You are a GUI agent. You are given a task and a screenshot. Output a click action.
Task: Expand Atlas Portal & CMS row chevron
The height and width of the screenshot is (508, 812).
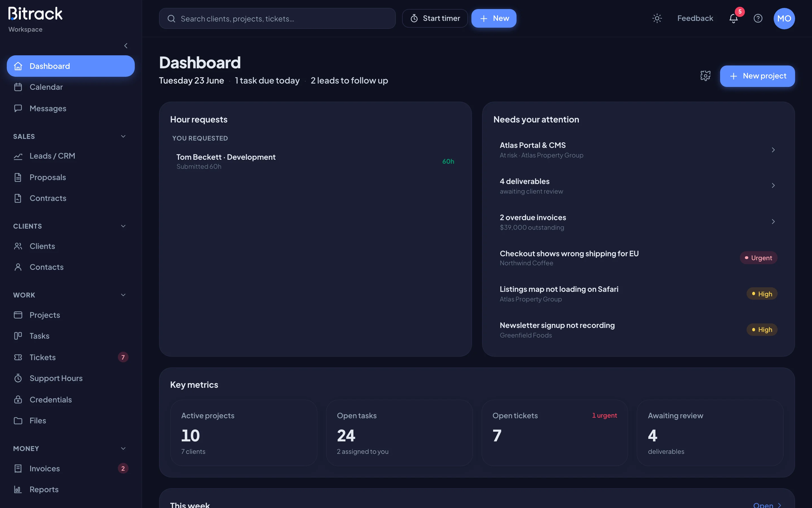click(773, 150)
